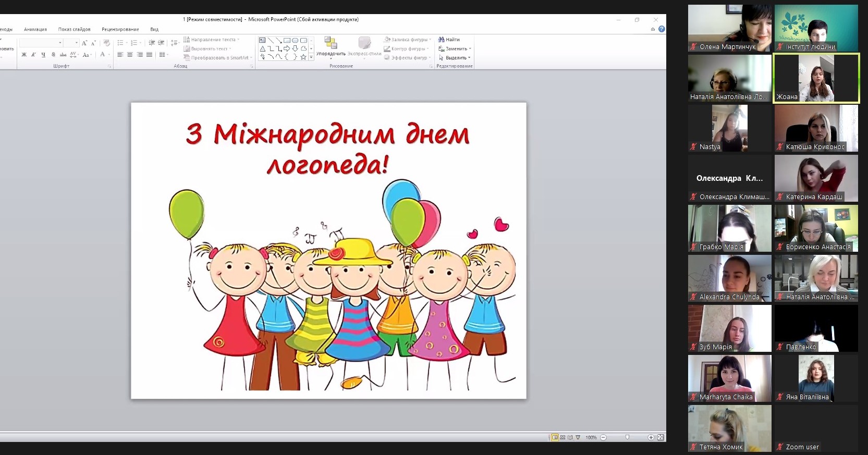Select Олена Мартинчук's video thumbnail
Viewport: 868px width, 455px height.
pos(730,28)
